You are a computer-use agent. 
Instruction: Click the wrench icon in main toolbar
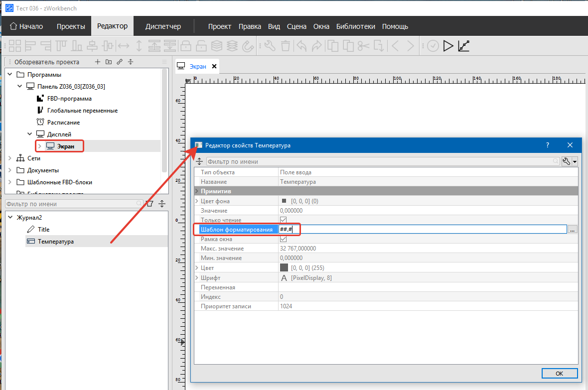[270, 46]
